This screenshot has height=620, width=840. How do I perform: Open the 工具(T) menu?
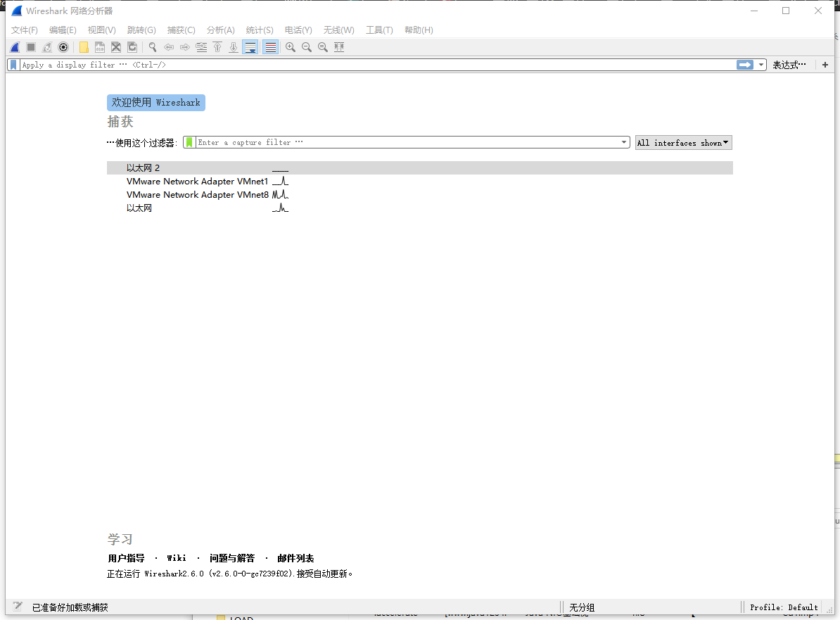[x=379, y=30]
